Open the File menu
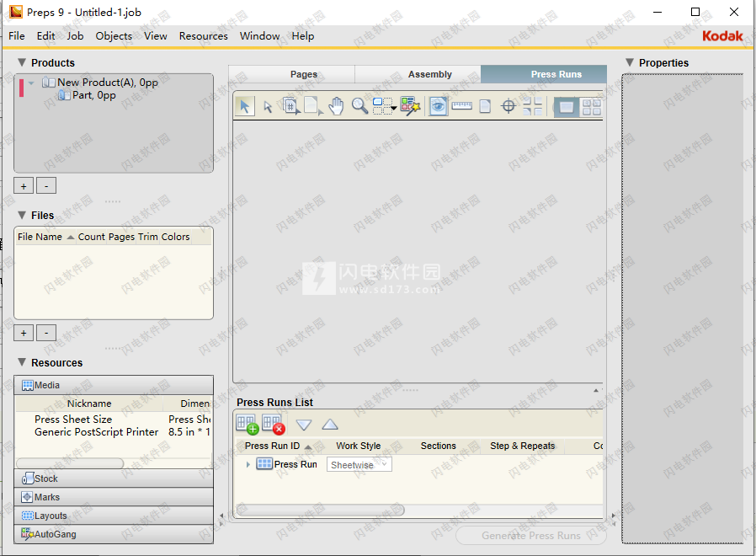Screen dimensions: 756x556 17,36
